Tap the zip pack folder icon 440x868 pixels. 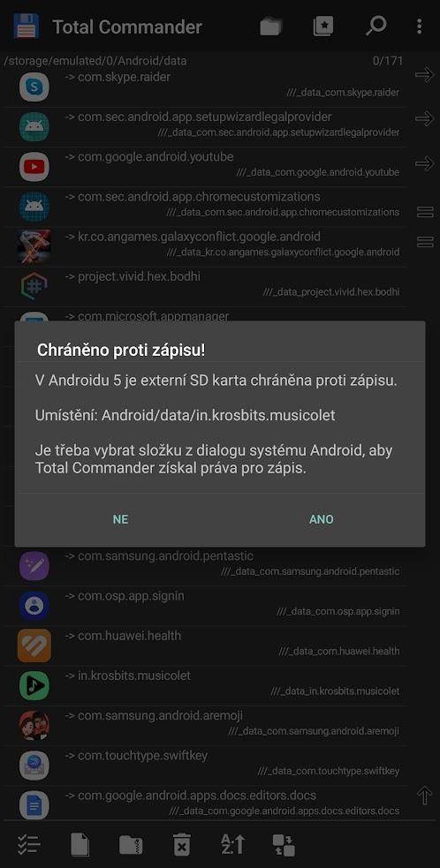click(x=132, y=845)
